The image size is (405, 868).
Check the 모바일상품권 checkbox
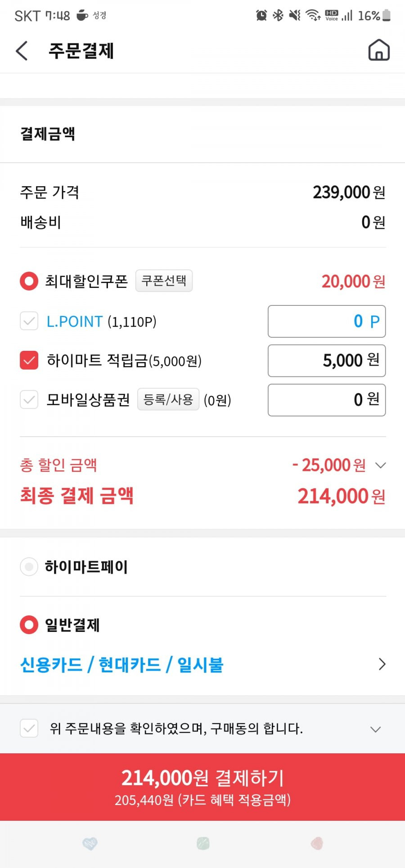pyautogui.click(x=29, y=399)
